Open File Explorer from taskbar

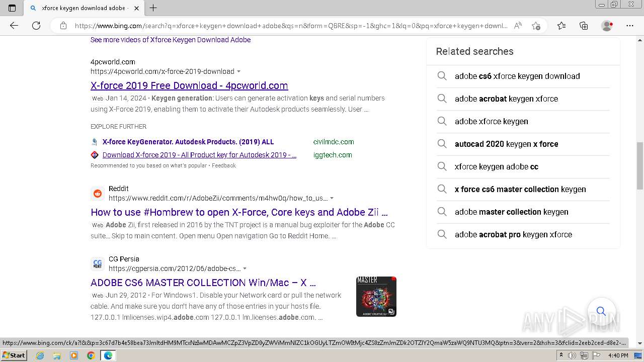click(x=57, y=355)
